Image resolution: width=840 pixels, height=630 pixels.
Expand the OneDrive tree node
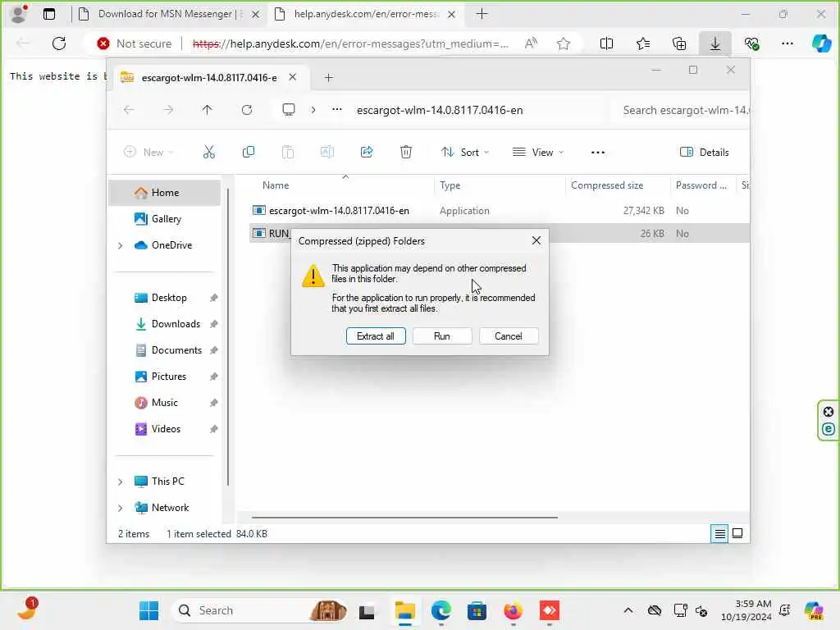(x=121, y=245)
